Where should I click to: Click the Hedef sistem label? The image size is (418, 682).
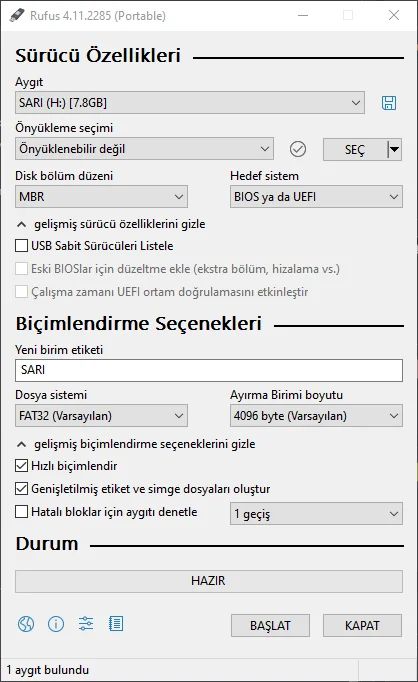[x=264, y=176]
